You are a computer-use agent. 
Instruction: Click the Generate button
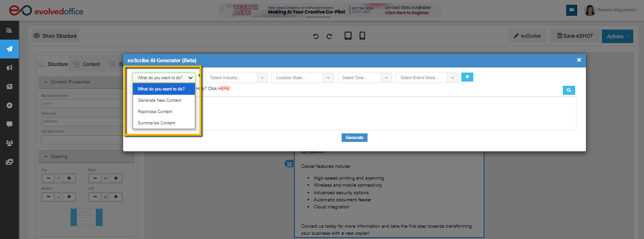point(354,138)
